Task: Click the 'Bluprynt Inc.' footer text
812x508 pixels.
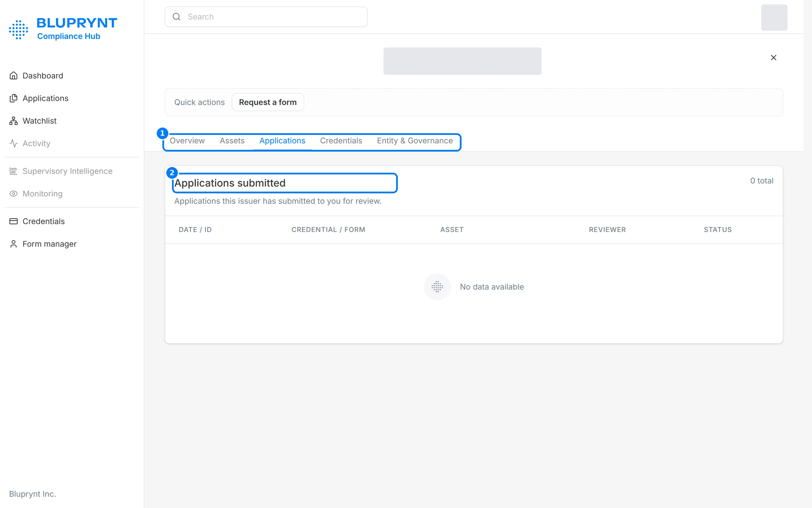Action: point(32,494)
